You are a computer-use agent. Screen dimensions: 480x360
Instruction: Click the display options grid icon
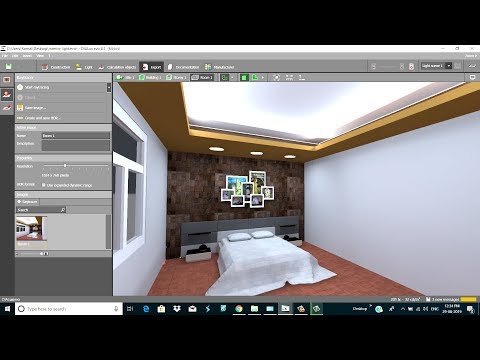point(289,78)
